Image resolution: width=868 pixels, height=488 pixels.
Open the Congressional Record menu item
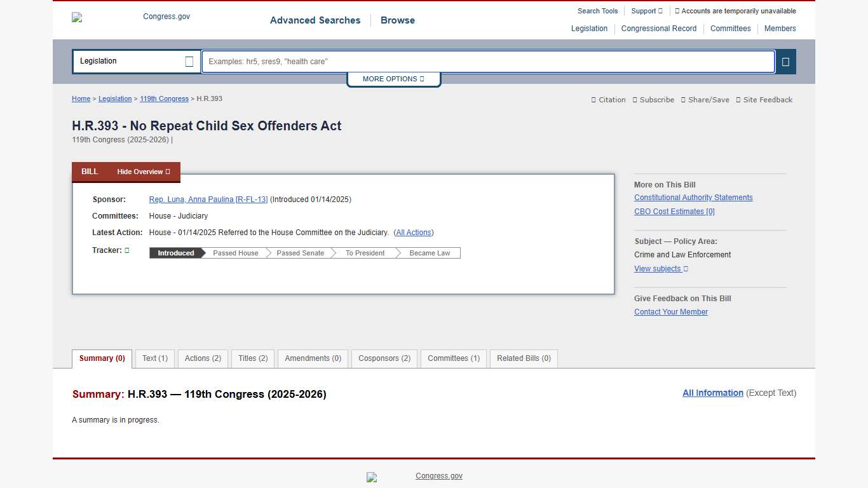[x=659, y=29]
